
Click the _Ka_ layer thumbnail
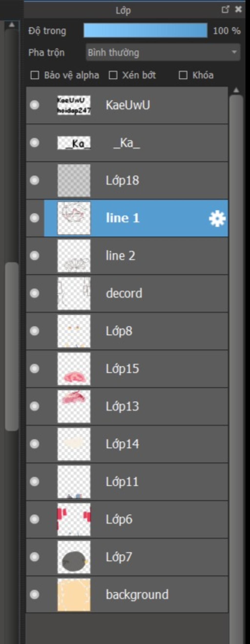[x=74, y=143]
